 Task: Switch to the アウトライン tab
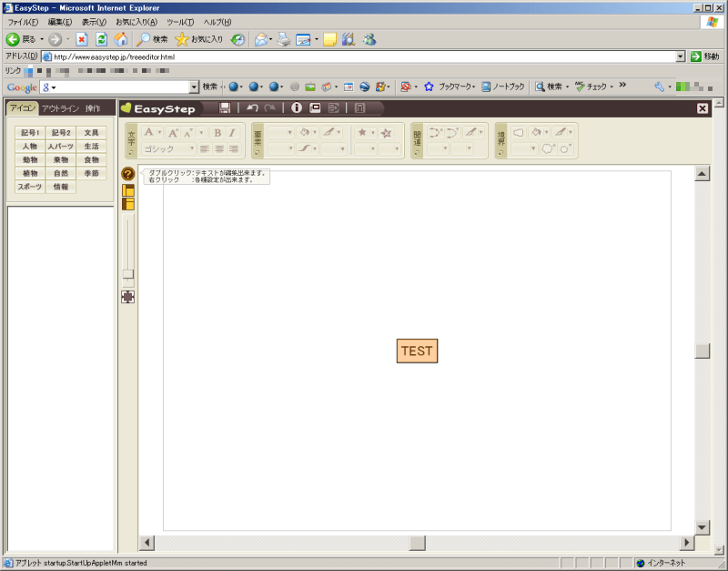click(60, 108)
